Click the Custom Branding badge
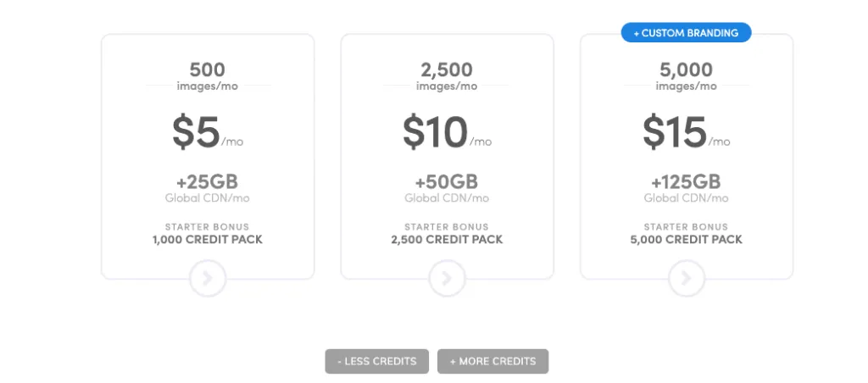The width and height of the screenshot is (868, 383). coord(686,33)
